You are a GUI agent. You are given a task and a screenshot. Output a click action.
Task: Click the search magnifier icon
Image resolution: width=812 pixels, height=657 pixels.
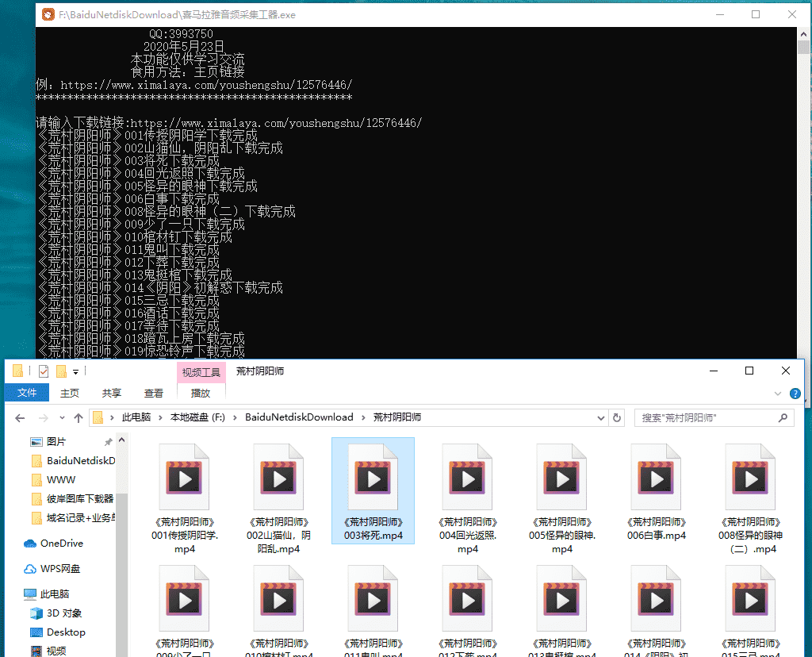[x=783, y=417]
